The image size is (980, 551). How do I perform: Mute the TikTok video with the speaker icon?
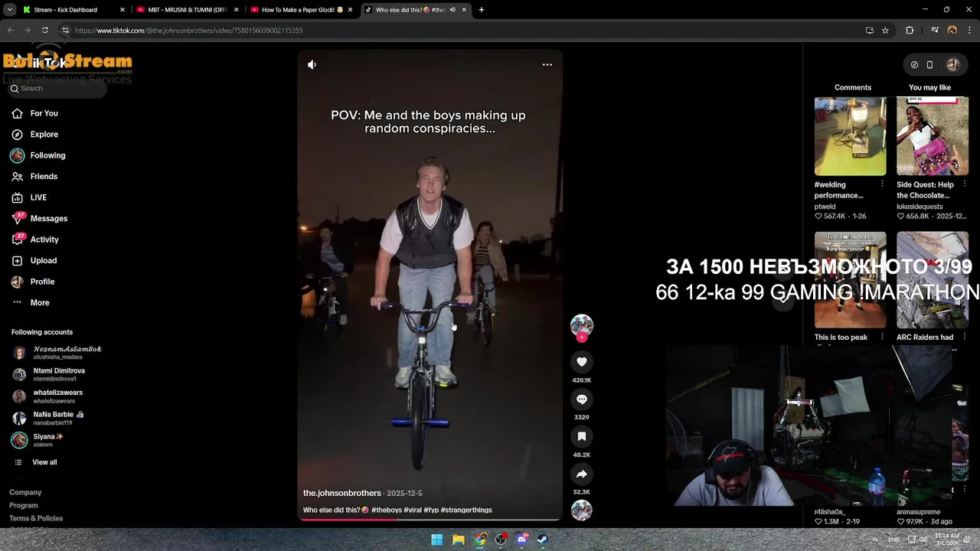click(x=312, y=65)
